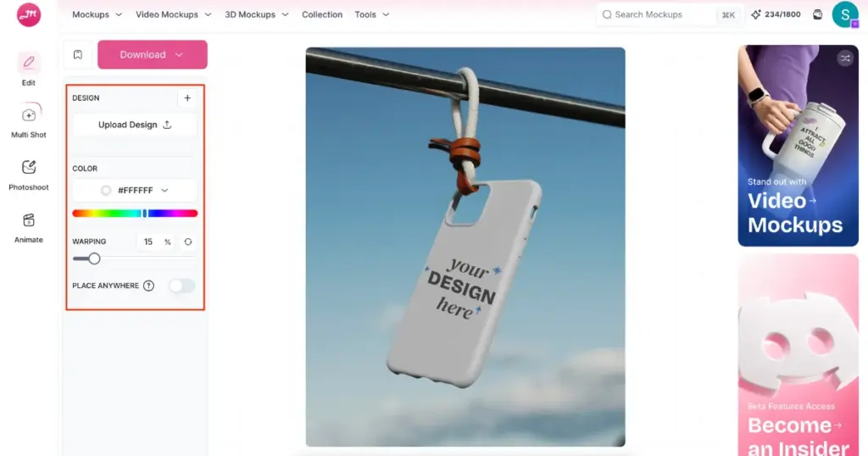The height and width of the screenshot is (456, 868).
Task: Add a new design with plus icon
Action: [187, 98]
